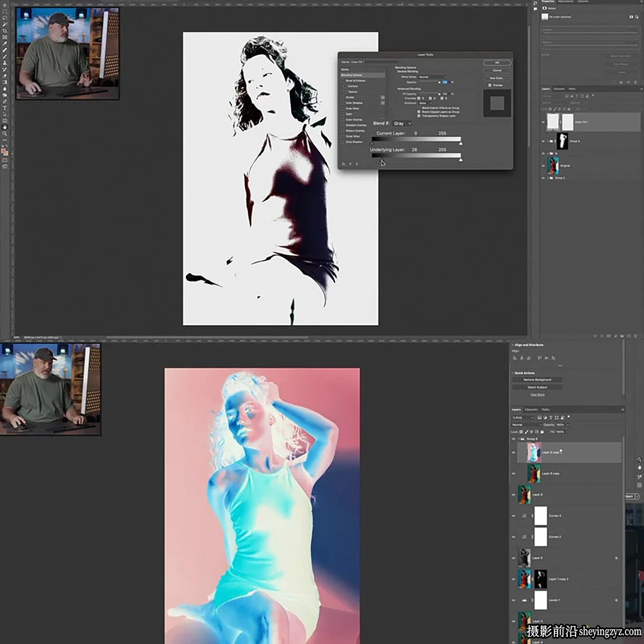Click Cancel in Layer Style dialog
This screenshot has width=644, height=644.
497,70
